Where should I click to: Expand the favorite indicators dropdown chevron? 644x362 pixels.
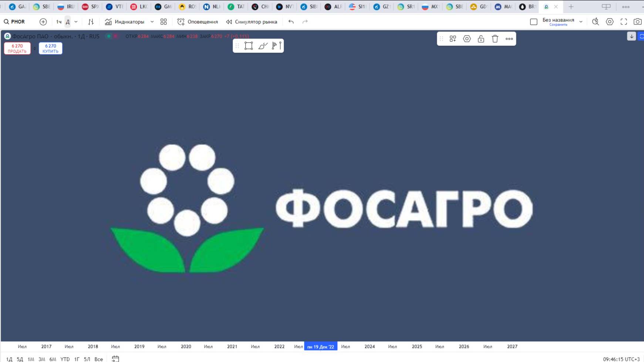[x=152, y=22]
